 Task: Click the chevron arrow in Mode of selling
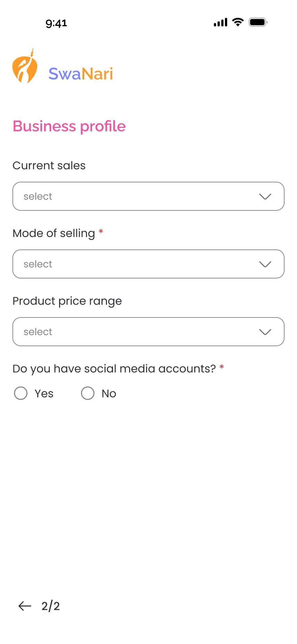coord(265,264)
